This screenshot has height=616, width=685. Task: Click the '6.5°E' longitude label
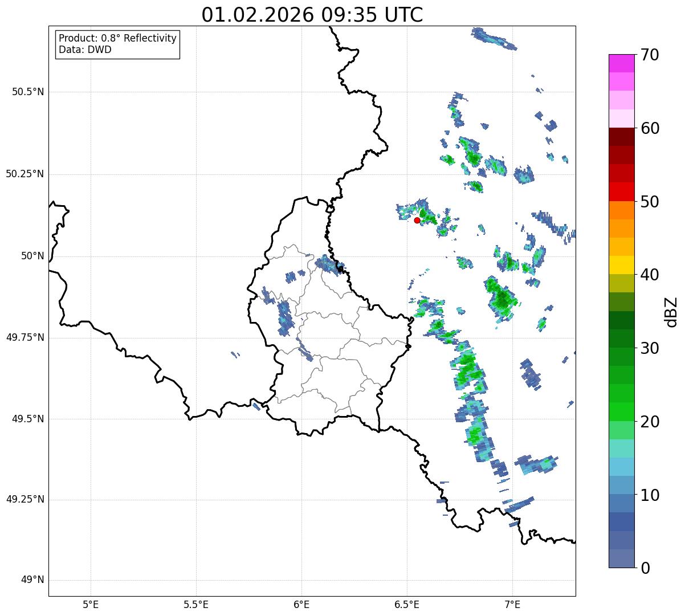(407, 604)
